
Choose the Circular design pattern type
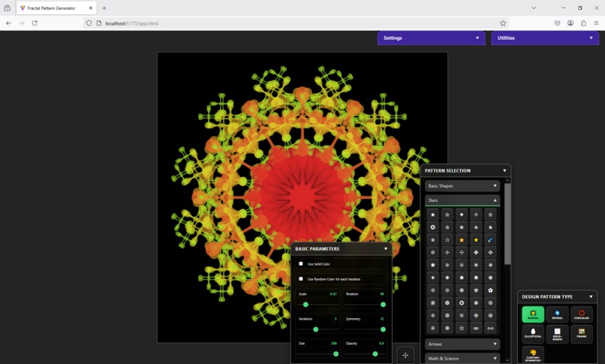pos(582,314)
